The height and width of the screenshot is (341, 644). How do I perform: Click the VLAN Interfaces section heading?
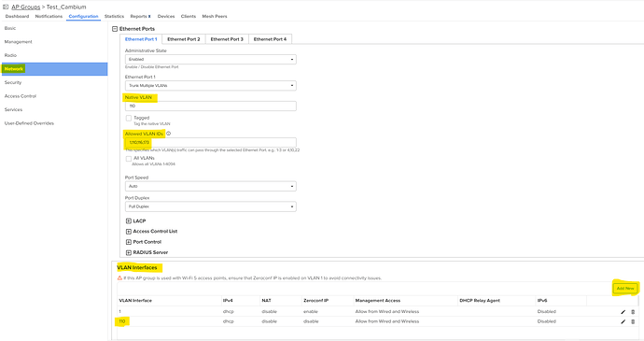(x=137, y=268)
